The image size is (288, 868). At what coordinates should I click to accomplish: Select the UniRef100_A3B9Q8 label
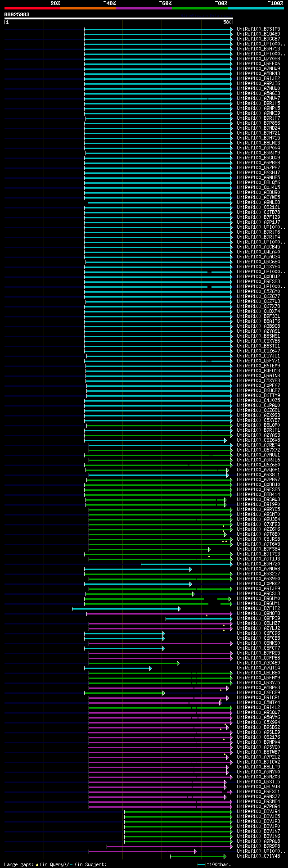click(x=258, y=326)
